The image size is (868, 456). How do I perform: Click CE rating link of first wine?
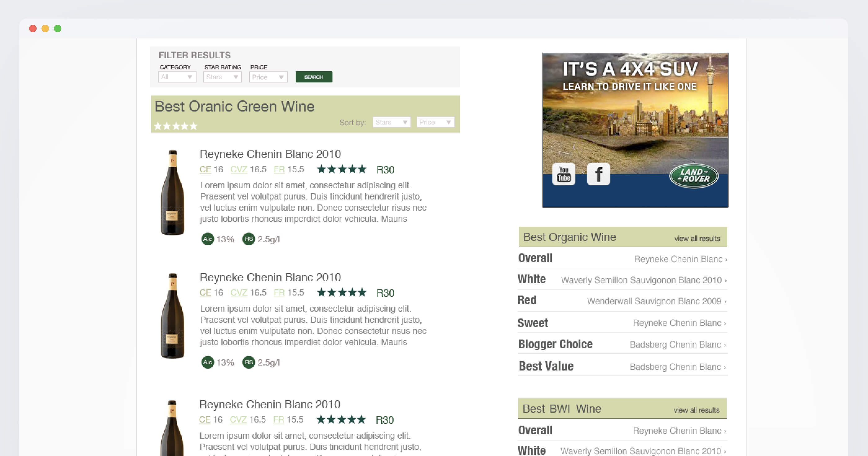click(205, 169)
